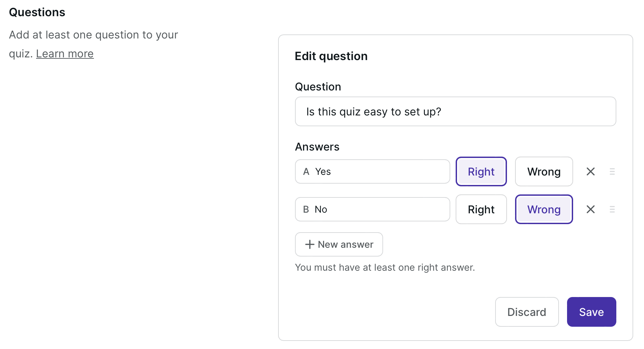Mark answer 'Yes' as Right
Viewport: 644px width, 349px height.
(x=481, y=171)
